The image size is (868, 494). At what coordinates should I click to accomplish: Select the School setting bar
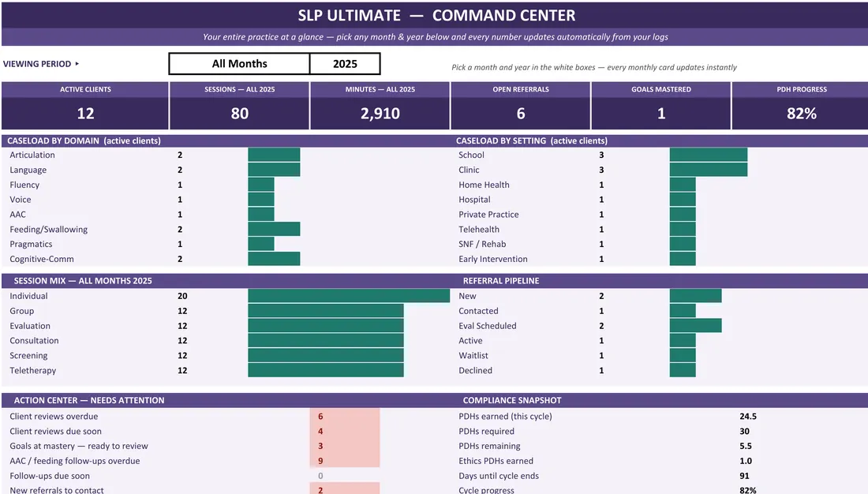point(709,155)
